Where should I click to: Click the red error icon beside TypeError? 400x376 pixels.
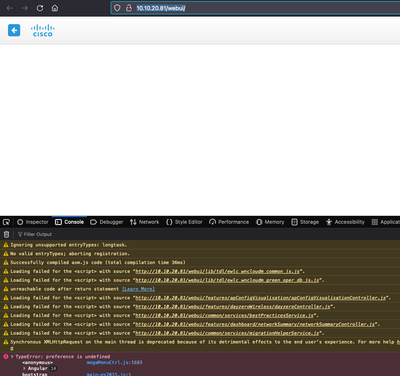pos(6,357)
